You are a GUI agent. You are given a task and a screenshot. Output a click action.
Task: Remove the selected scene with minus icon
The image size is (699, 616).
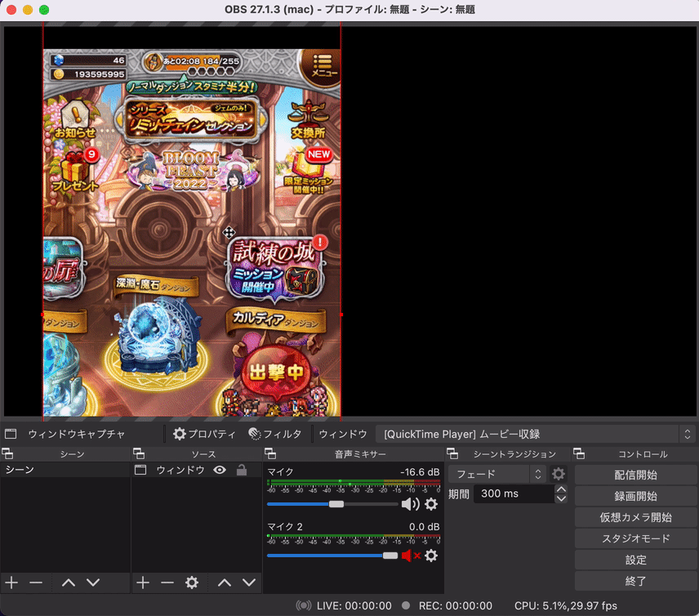point(36,583)
